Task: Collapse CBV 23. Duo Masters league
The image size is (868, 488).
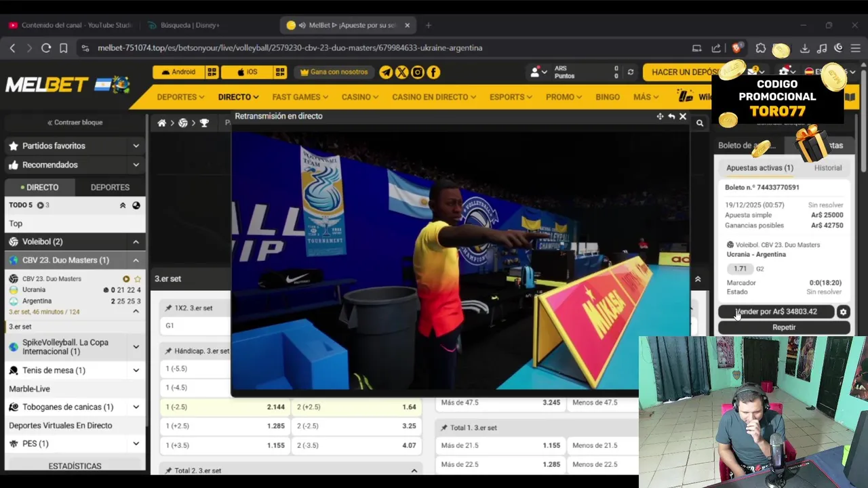Action: (x=136, y=260)
